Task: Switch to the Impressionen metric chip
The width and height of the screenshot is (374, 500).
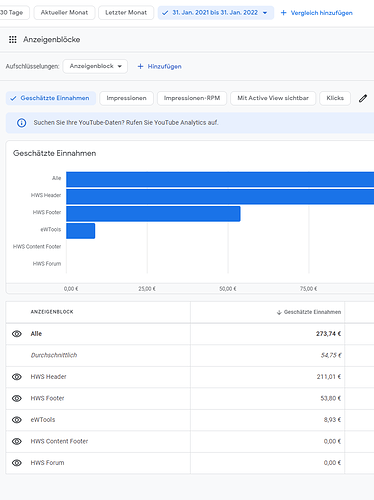Action: point(126,98)
